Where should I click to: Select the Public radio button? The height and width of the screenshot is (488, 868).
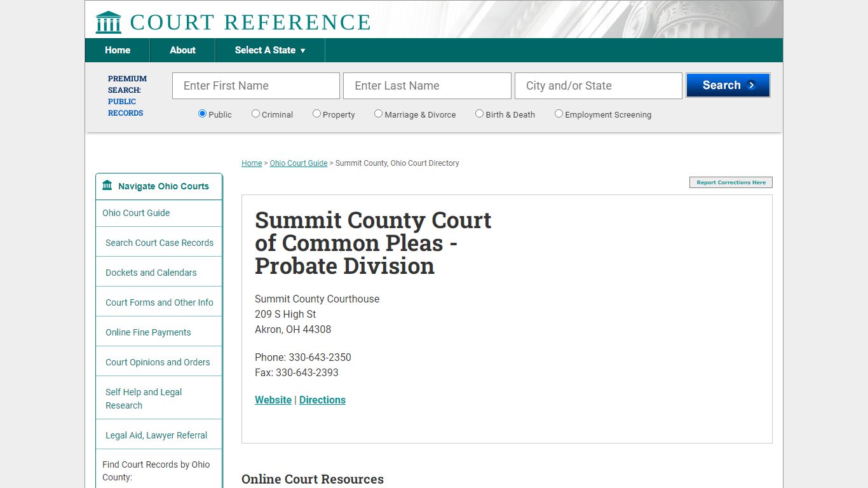tap(202, 114)
